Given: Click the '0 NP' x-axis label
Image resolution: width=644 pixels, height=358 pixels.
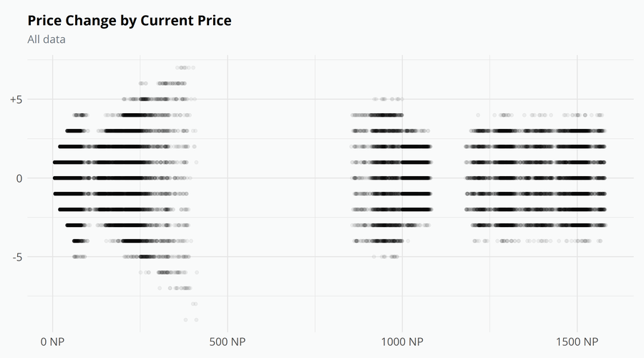Looking at the screenshot, I should click(x=52, y=342).
